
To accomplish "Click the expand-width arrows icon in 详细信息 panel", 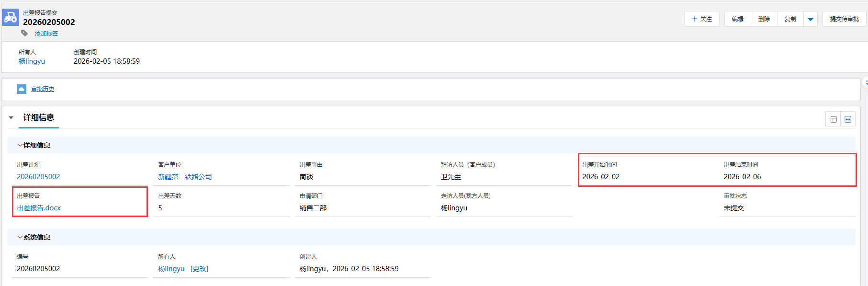I will [848, 119].
